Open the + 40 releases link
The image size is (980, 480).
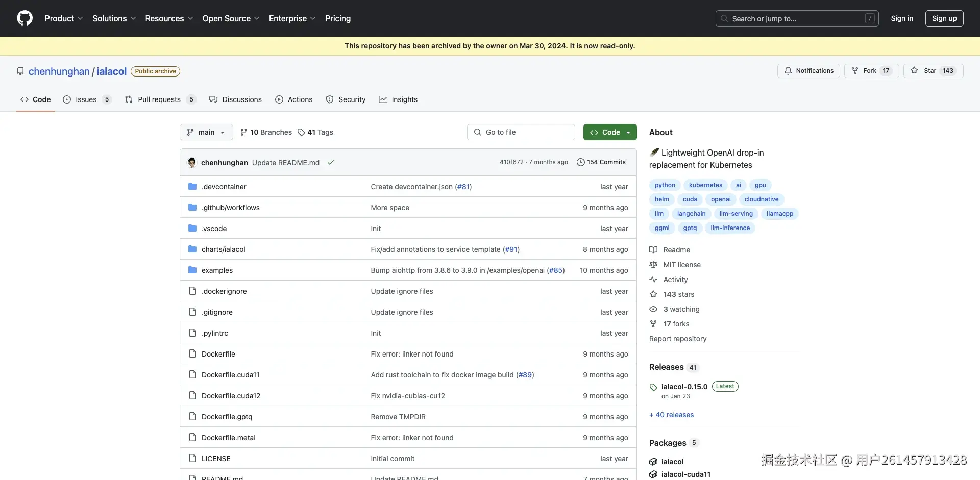671,415
